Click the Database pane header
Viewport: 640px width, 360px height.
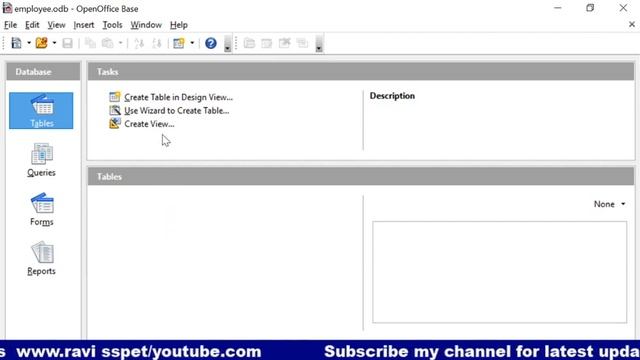43,72
